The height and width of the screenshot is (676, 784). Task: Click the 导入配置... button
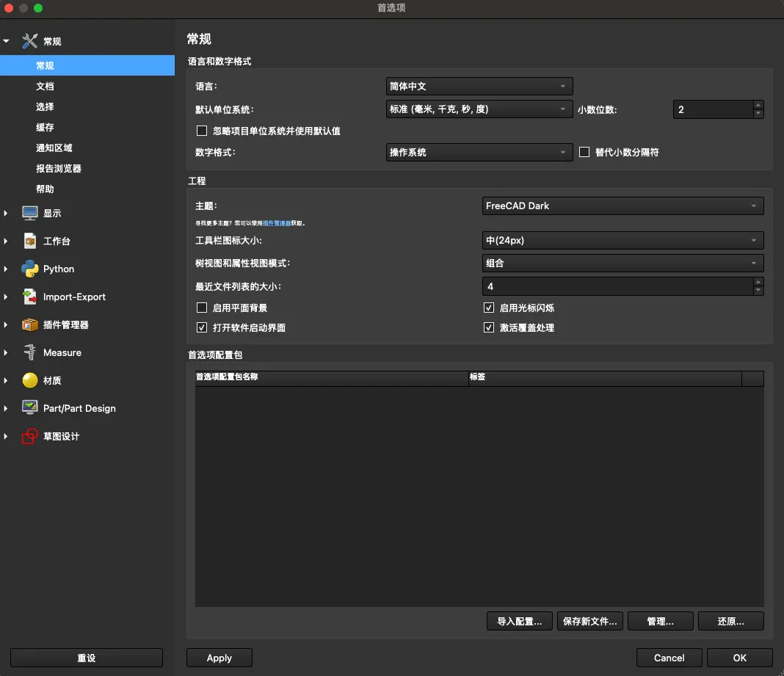pyautogui.click(x=519, y=622)
